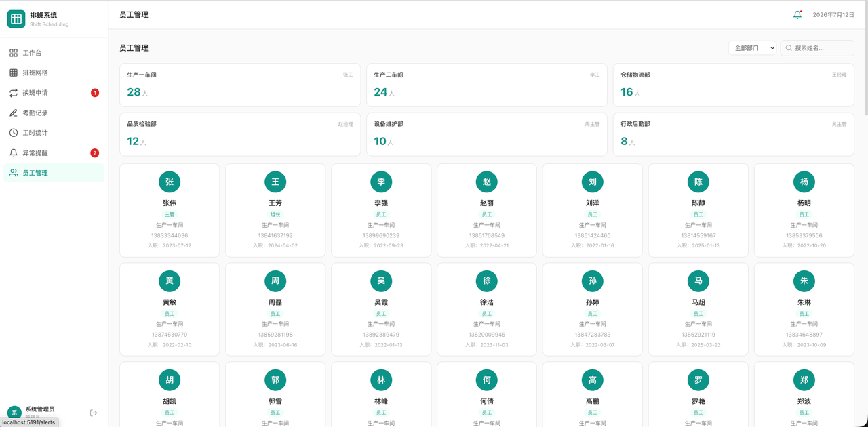Viewport: 868px width, 427px height.
Task: Select the 行政后勤部 department card
Action: 734,134
